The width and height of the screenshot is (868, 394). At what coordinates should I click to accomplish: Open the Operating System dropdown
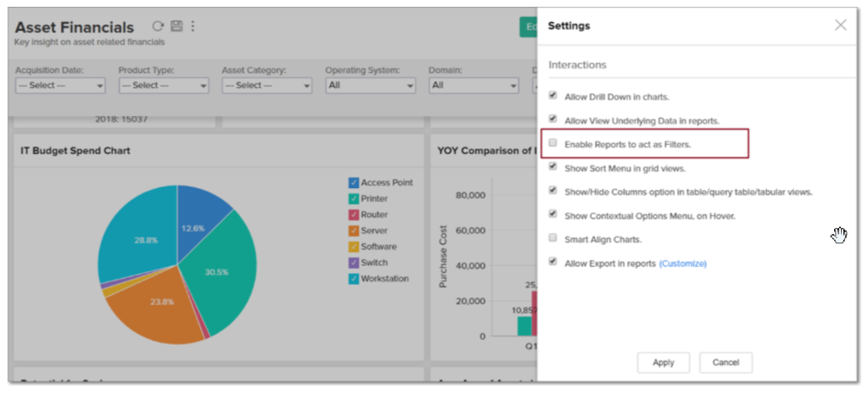[x=370, y=86]
